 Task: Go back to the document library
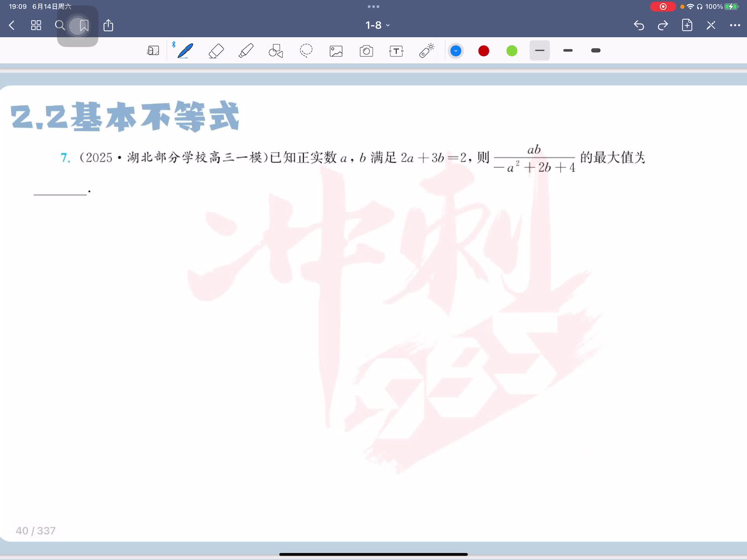(12, 26)
